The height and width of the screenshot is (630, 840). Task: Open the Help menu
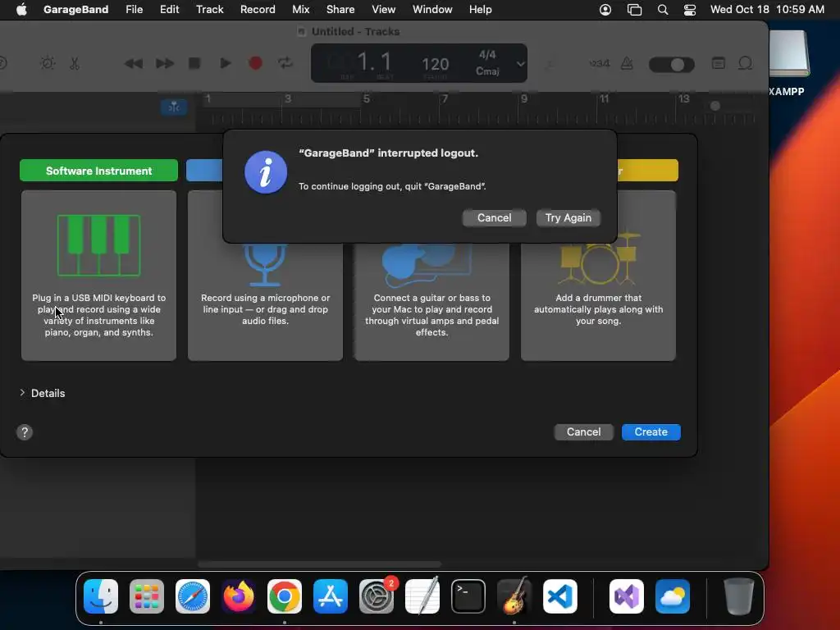point(480,10)
